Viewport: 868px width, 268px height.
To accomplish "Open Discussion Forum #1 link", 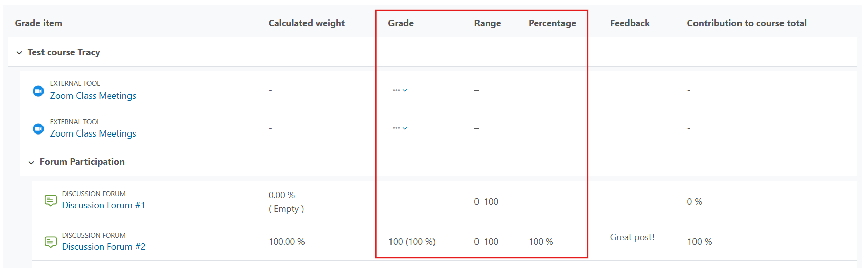I will (104, 205).
